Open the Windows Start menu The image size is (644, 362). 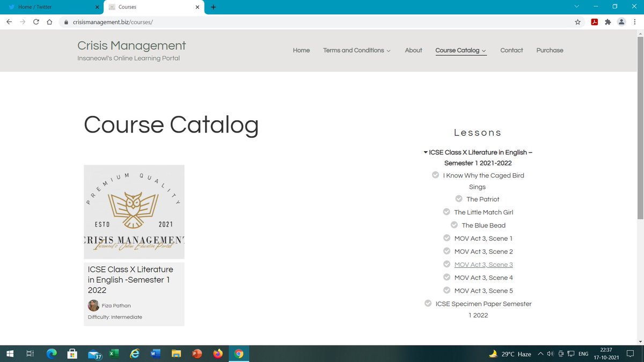pos(9,354)
